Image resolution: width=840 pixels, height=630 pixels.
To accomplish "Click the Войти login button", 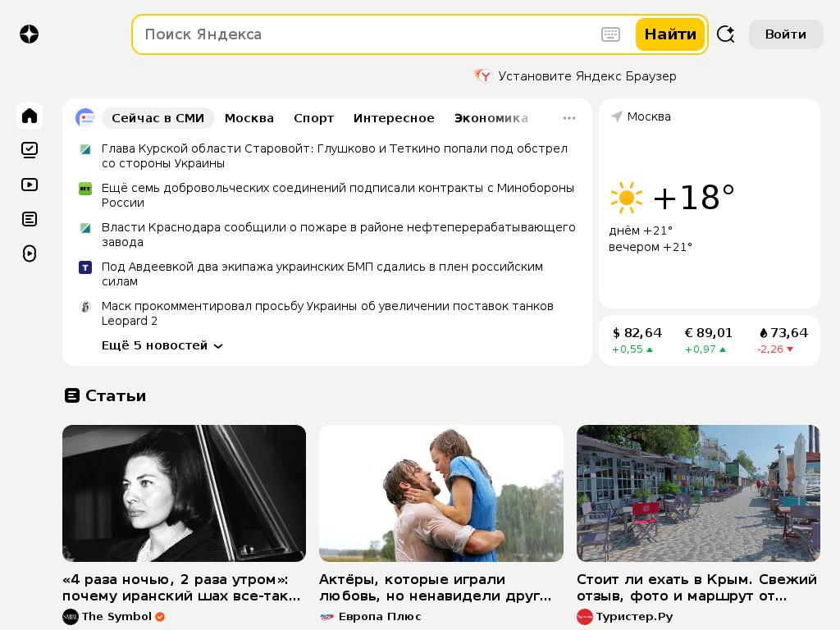I will click(785, 34).
